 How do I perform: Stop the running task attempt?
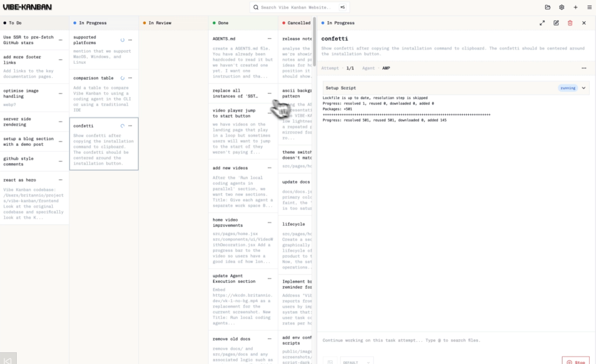pyautogui.click(x=576, y=362)
